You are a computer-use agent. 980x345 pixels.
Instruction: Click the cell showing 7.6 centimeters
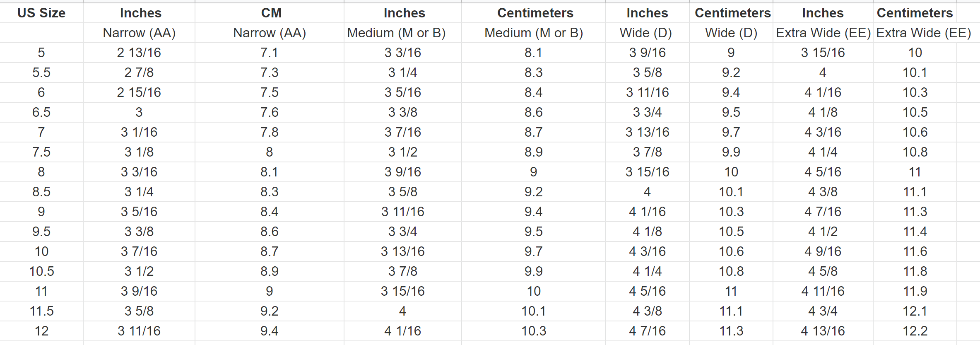pos(270,112)
